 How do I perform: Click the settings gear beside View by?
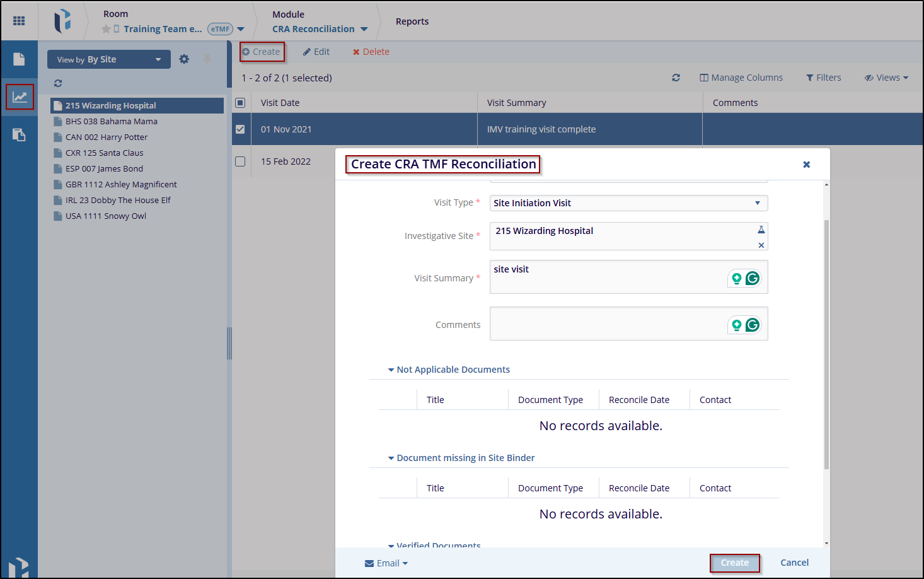coord(184,59)
